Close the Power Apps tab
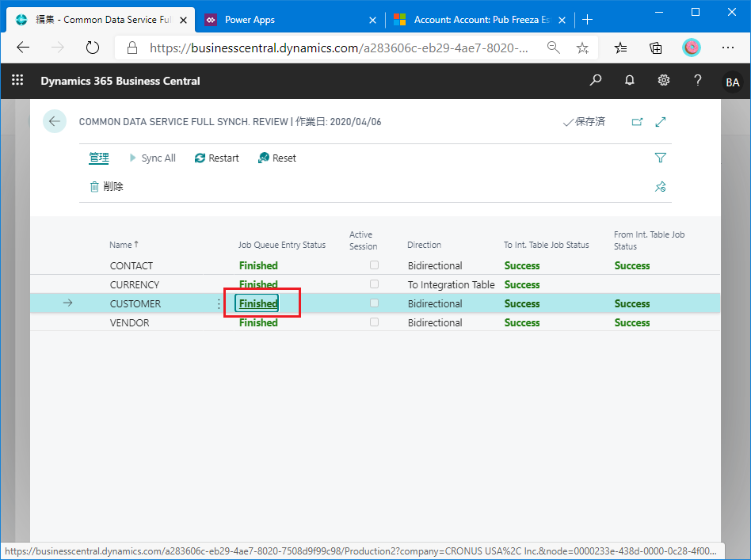 click(372, 20)
